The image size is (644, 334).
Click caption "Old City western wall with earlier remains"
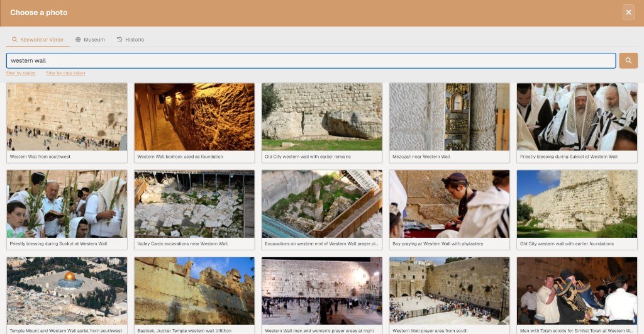[x=308, y=157]
